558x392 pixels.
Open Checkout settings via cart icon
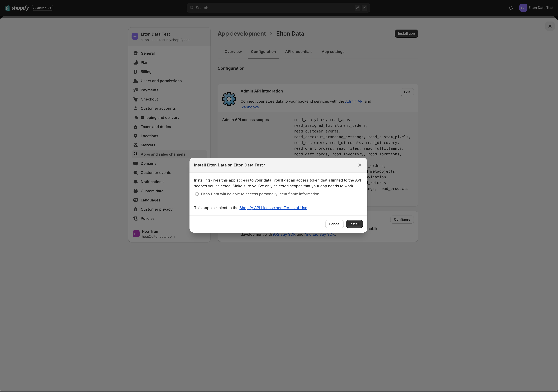pyautogui.click(x=136, y=99)
